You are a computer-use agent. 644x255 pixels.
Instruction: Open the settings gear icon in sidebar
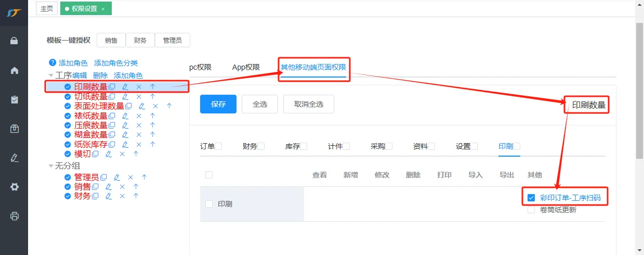[15, 187]
